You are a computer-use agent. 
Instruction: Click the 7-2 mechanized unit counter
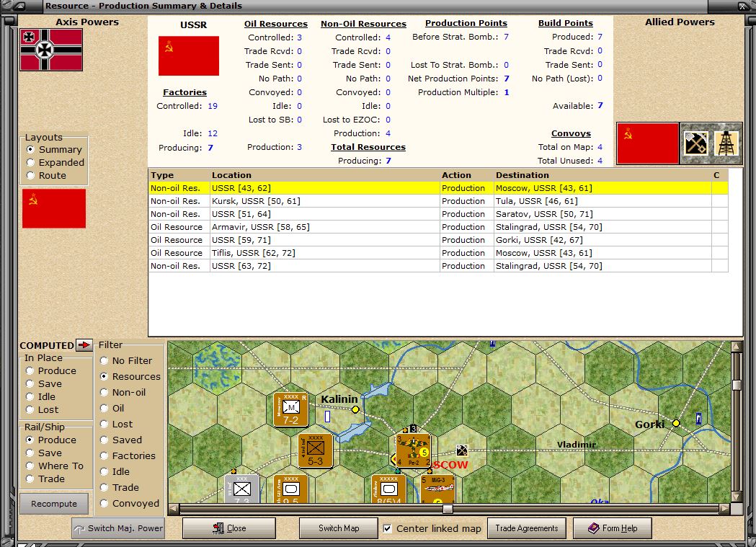[x=290, y=409]
